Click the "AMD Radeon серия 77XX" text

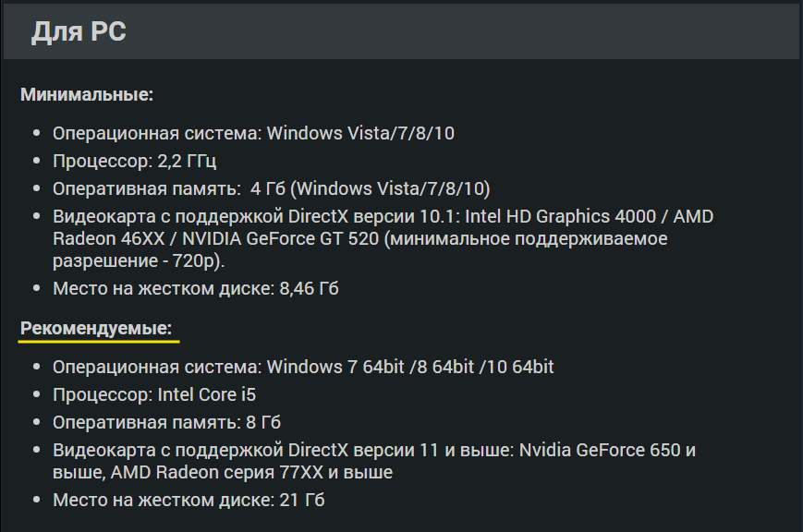tap(216, 472)
